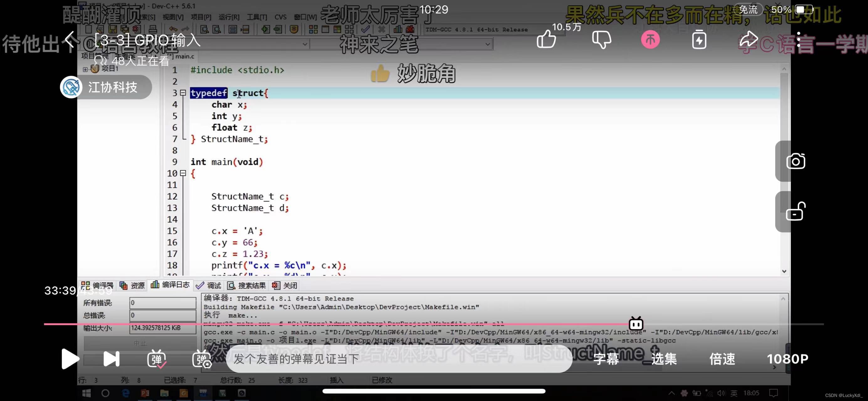Take a screenshot with camera icon
Screen dimensions: 868x401
pos(796,161)
